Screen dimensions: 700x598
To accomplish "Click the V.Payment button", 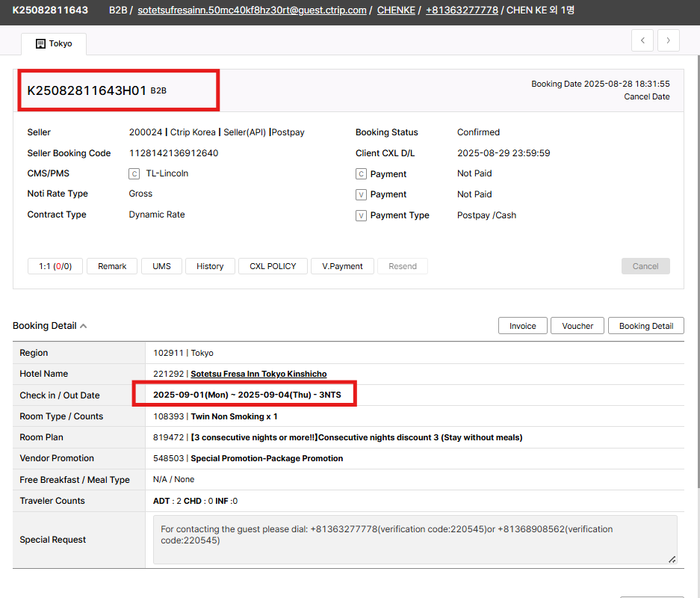I will [x=342, y=266].
